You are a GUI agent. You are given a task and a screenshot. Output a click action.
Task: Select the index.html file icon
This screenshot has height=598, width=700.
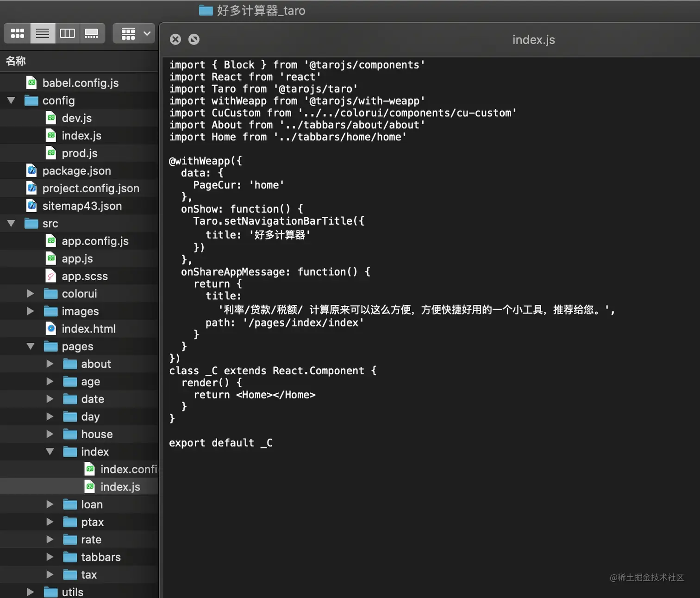click(51, 329)
